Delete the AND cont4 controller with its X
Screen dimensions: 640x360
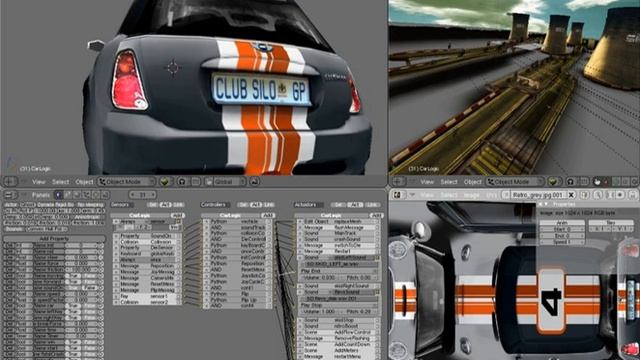(206, 305)
